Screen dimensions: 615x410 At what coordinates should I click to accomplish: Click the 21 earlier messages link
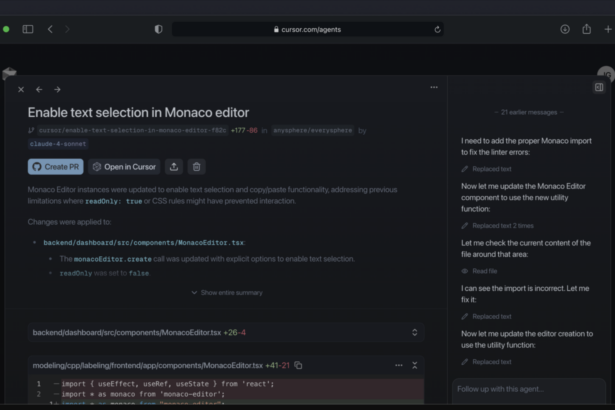(x=529, y=112)
